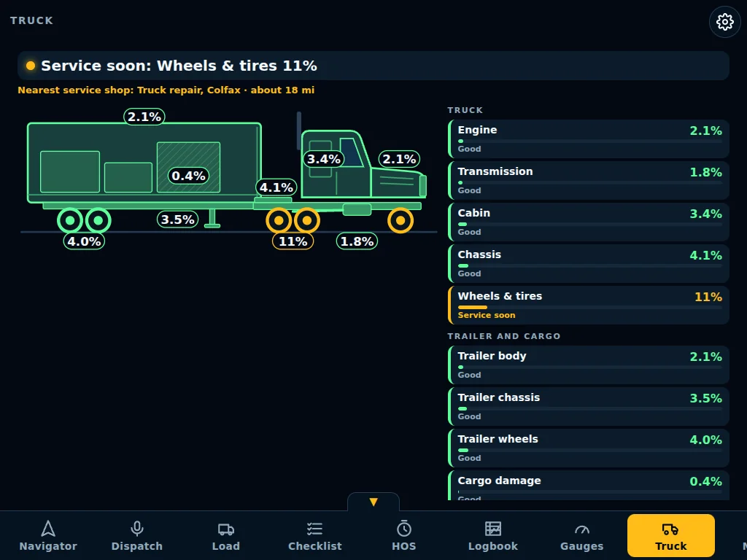The image size is (747, 560).
Task: Click the Trailer chassis 3.5% value
Action: 705,399
